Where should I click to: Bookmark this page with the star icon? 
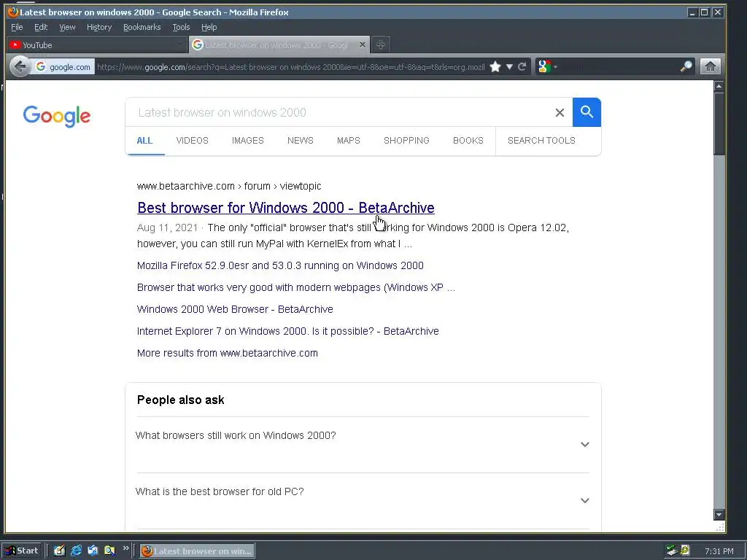pyautogui.click(x=495, y=66)
